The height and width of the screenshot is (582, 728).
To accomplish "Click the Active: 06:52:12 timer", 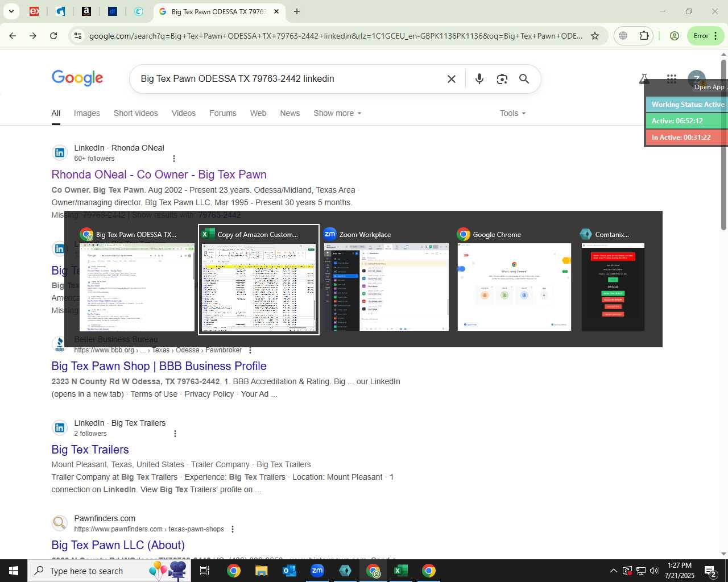I will pos(687,121).
